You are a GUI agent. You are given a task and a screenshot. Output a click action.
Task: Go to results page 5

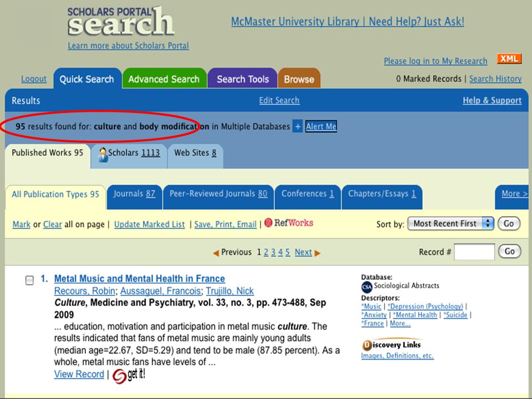tap(288, 252)
